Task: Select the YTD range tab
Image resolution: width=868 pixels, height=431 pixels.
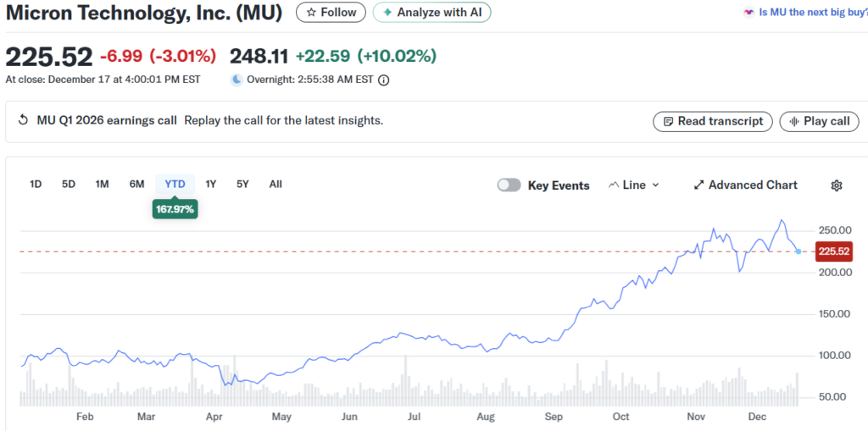Action: pos(175,184)
